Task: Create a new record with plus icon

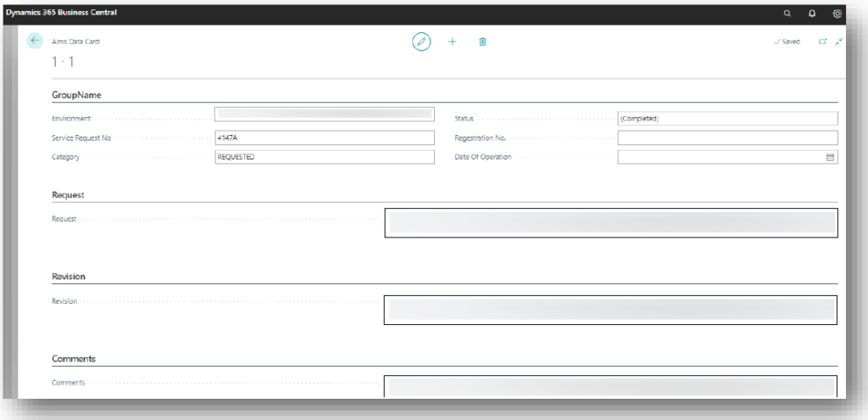Action: 452,42
